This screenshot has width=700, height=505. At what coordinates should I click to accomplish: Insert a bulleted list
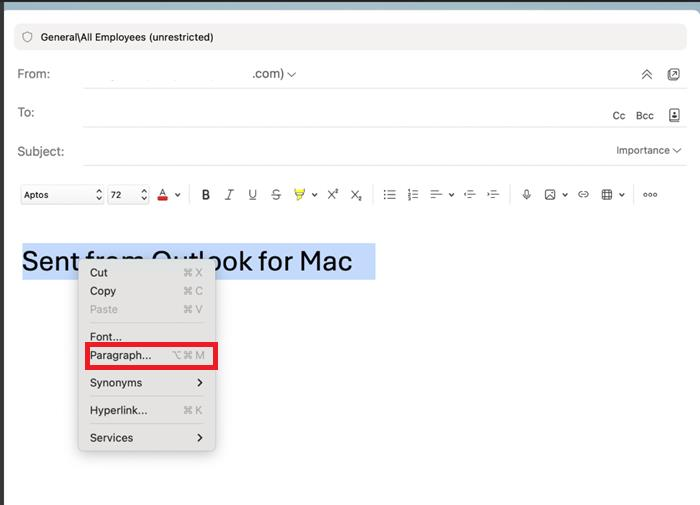tap(389, 195)
